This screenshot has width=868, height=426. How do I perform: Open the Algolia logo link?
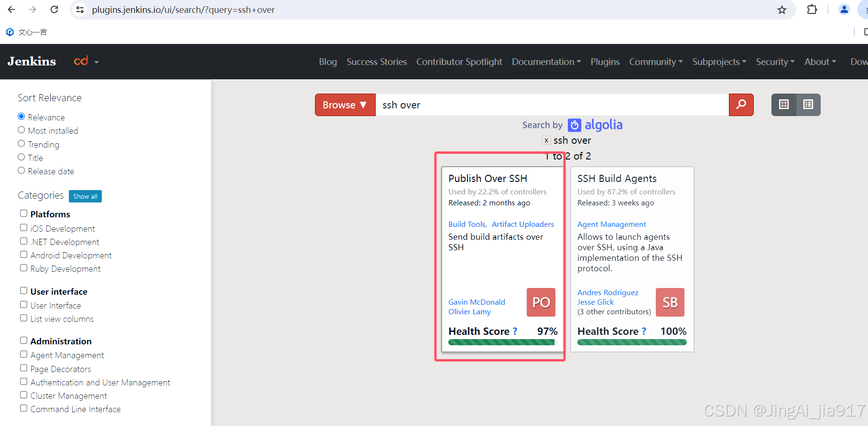point(595,125)
